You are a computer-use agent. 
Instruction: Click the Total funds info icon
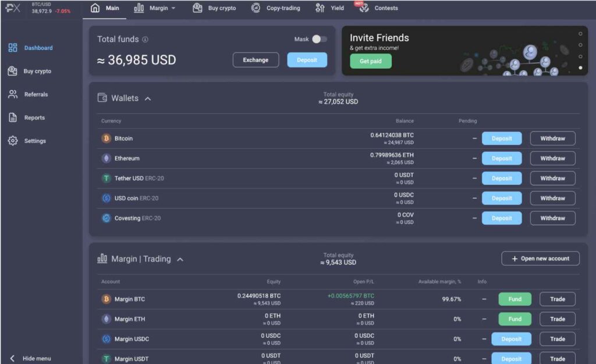[145, 39]
